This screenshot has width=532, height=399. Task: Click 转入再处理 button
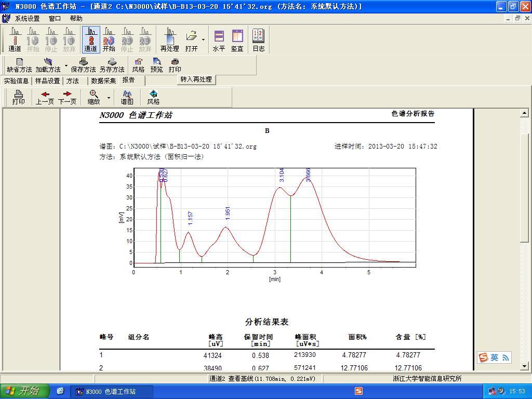pos(196,79)
